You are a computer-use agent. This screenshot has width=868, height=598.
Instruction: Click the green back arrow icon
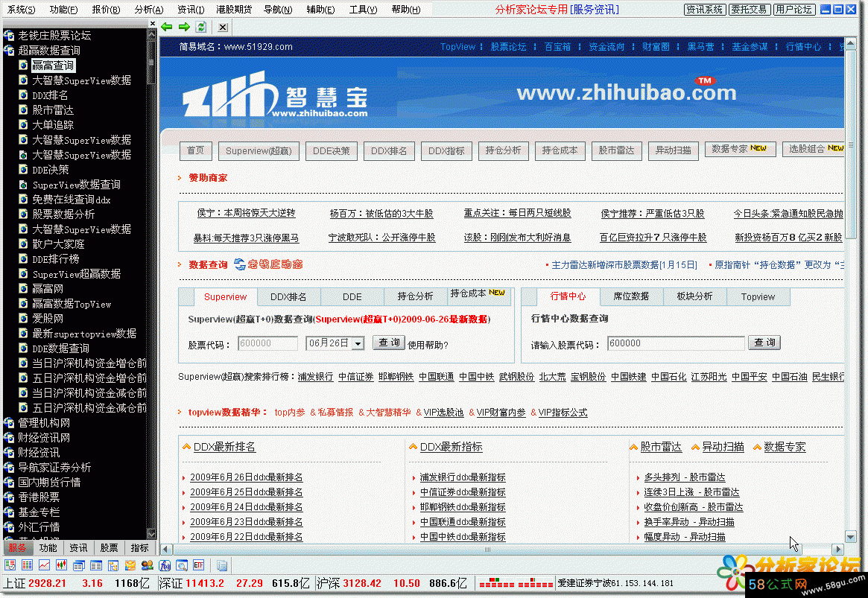pyautogui.click(x=167, y=27)
